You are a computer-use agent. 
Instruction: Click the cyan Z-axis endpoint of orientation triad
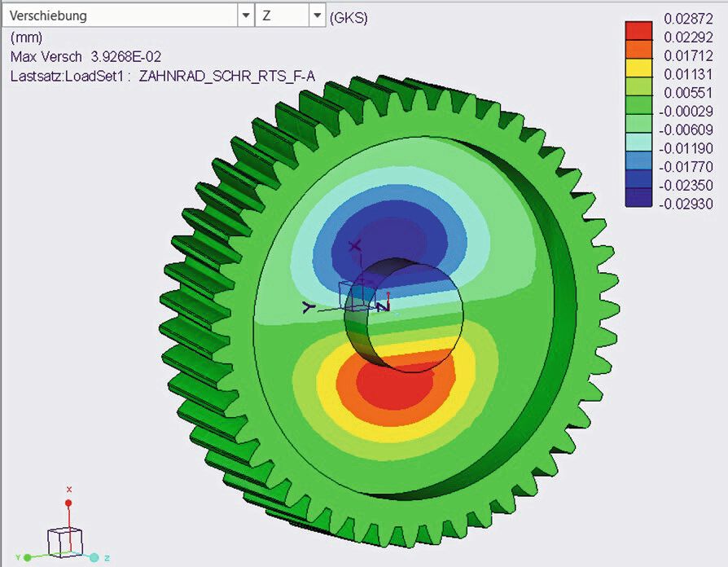coord(94,557)
